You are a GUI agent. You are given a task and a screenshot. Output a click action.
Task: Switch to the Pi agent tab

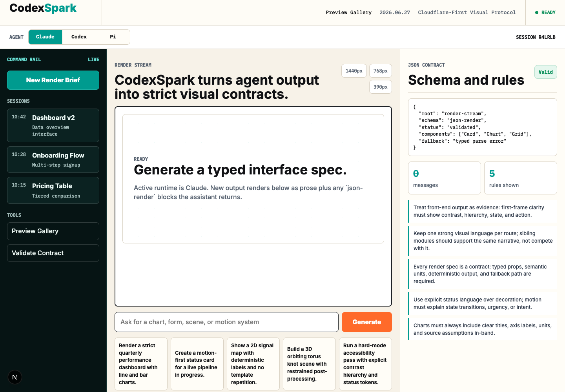pyautogui.click(x=113, y=37)
